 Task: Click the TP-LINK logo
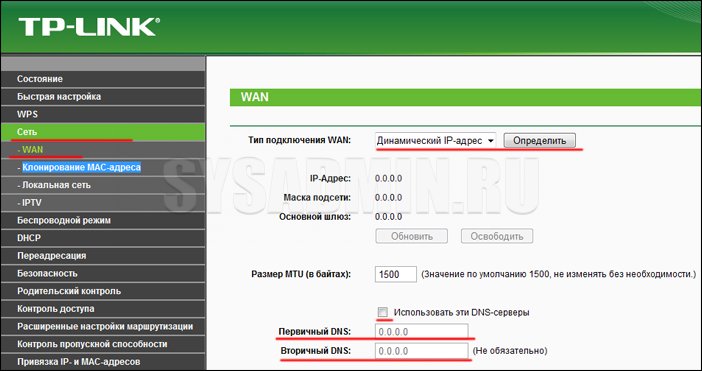pyautogui.click(x=89, y=27)
